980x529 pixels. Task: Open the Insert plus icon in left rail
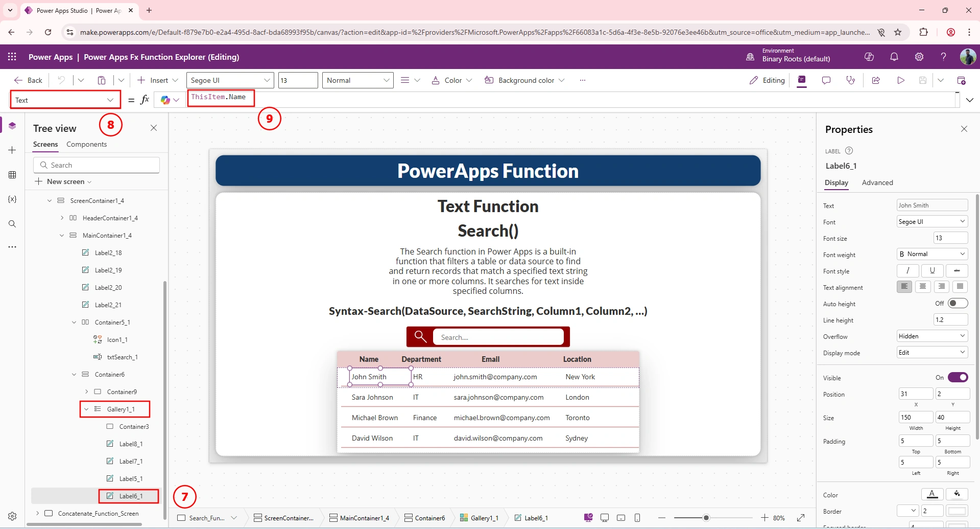[12, 150]
